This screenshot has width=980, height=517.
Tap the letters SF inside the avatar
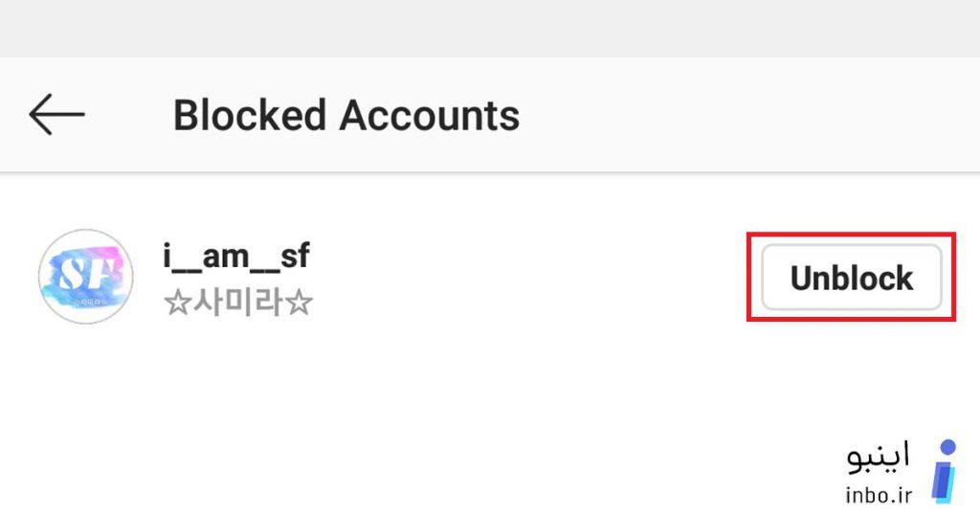click(x=84, y=273)
